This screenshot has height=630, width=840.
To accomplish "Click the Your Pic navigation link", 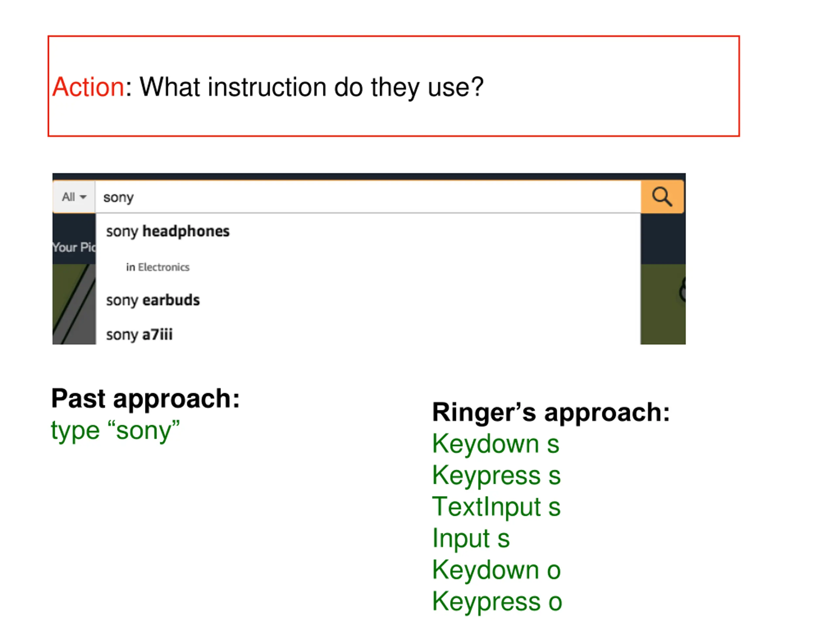I will pos(74,247).
